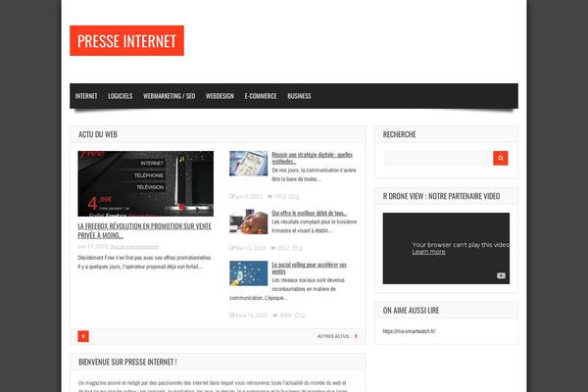
Task: Click the red chevron beside Autres Actus
Action: [356, 336]
